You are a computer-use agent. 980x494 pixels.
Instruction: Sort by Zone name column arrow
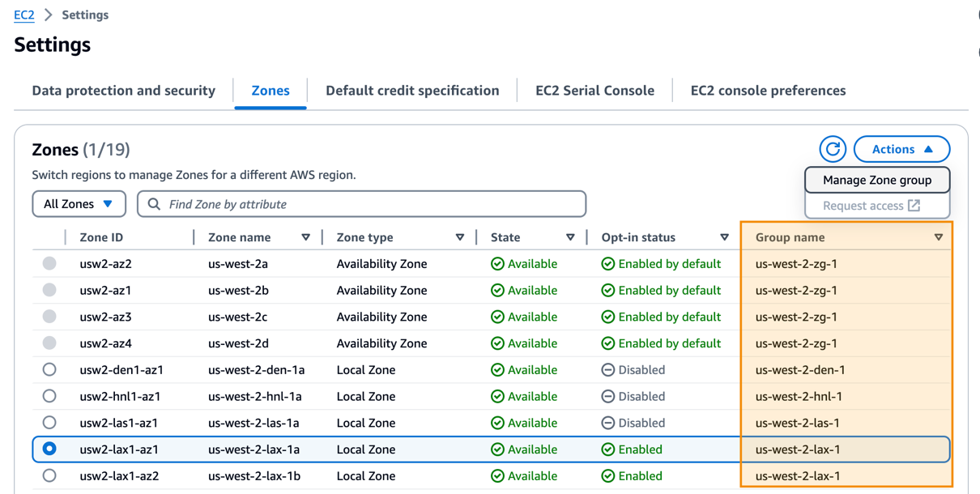[305, 237]
